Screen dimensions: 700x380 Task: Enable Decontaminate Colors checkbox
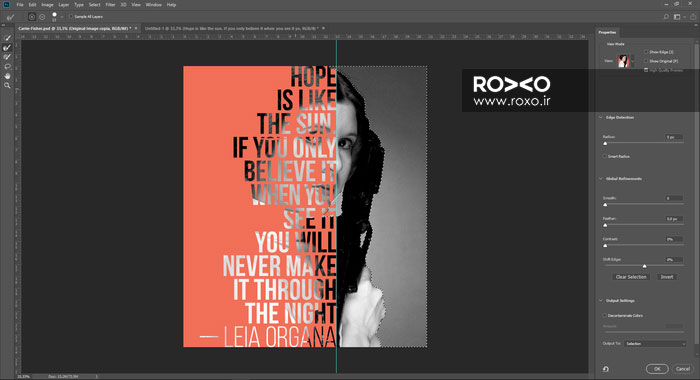click(604, 315)
